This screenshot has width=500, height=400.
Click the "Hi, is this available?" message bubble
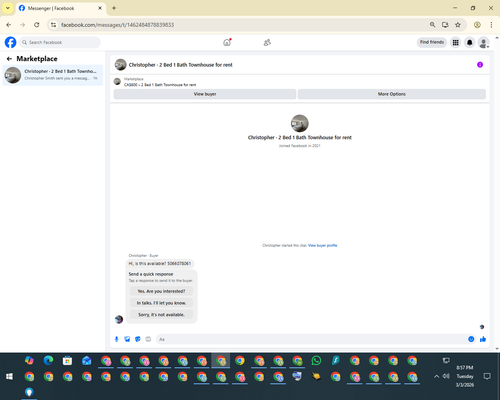pyautogui.click(x=160, y=263)
